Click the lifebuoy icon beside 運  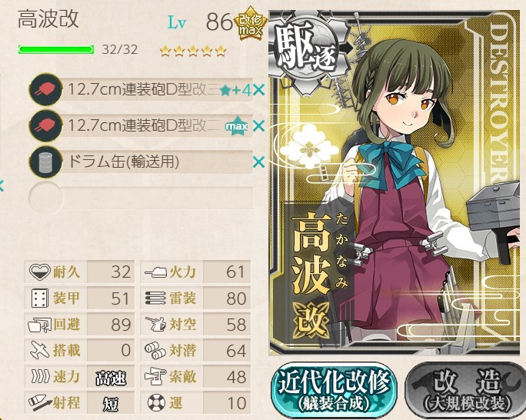pyautogui.click(x=156, y=402)
